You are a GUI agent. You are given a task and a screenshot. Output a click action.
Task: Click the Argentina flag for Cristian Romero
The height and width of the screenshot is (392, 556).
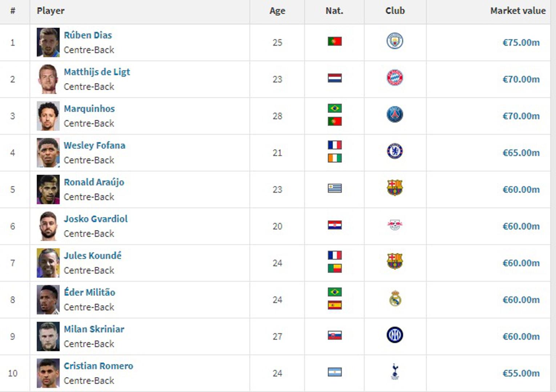pos(334,372)
